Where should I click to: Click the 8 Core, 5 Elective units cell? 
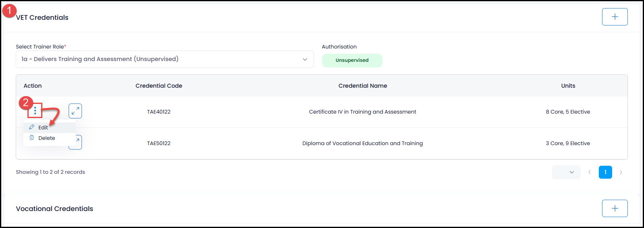pyautogui.click(x=568, y=112)
